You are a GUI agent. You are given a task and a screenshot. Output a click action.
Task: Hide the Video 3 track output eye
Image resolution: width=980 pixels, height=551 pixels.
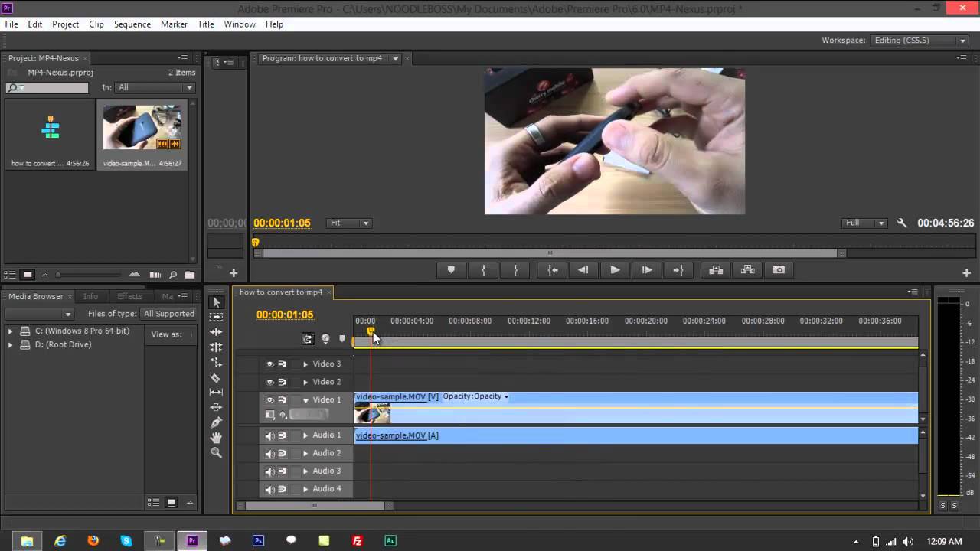(269, 364)
